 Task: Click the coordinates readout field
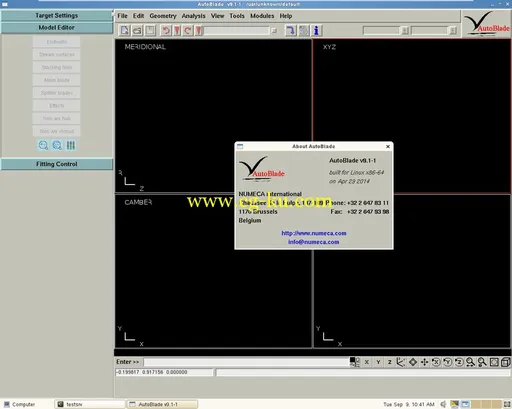164,372
